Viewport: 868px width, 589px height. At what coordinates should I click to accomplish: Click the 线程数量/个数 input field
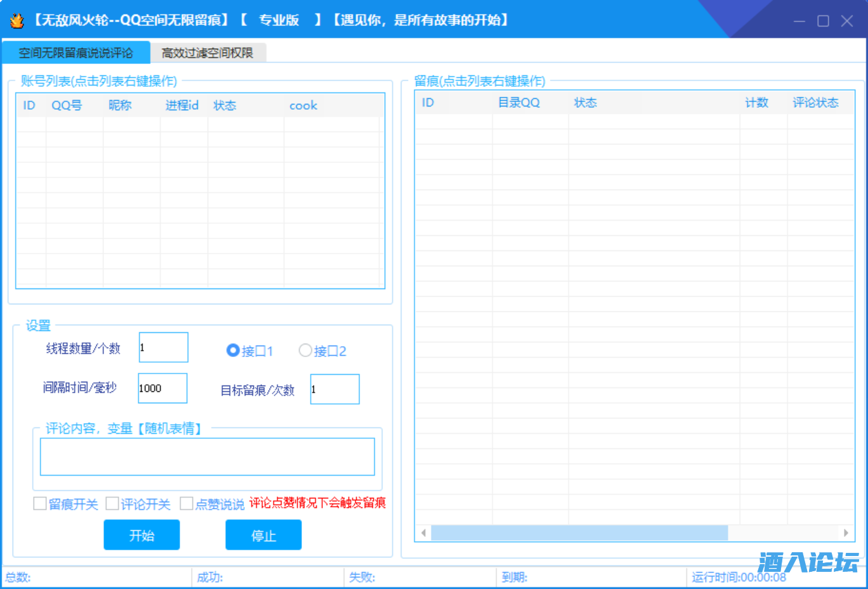[163, 347]
